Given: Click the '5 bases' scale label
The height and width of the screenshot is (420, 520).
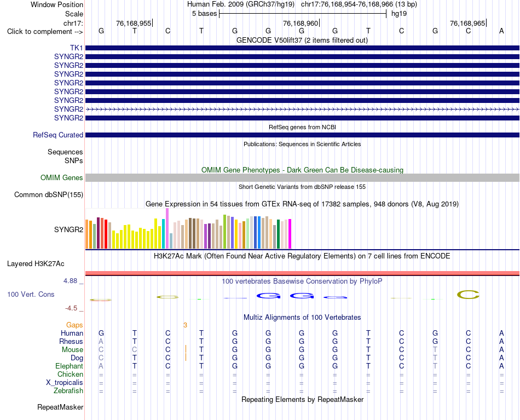Looking at the screenshot, I should tap(204, 14).
